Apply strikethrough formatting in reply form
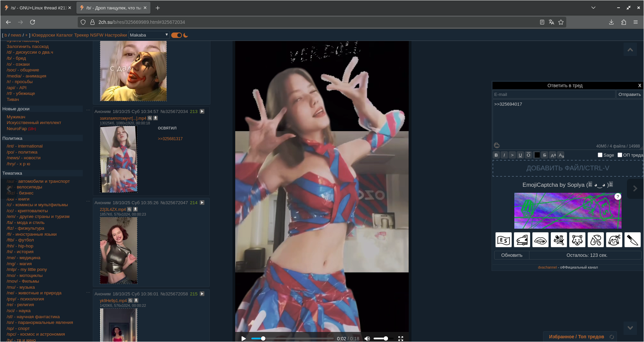Viewport: 644px width, 342px height. tap(544, 155)
